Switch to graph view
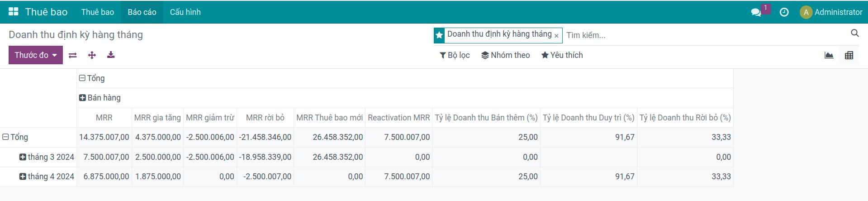 tap(829, 55)
